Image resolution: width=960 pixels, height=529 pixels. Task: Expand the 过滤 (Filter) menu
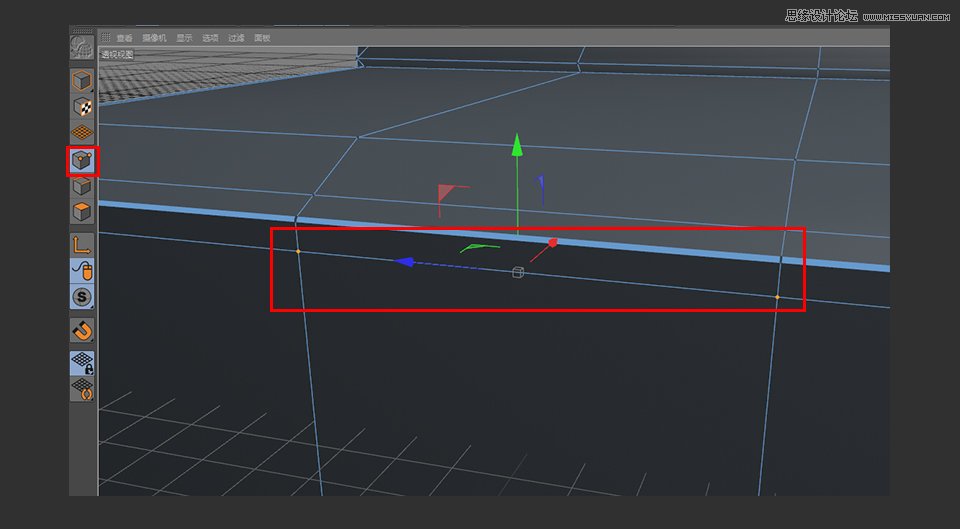(236, 38)
